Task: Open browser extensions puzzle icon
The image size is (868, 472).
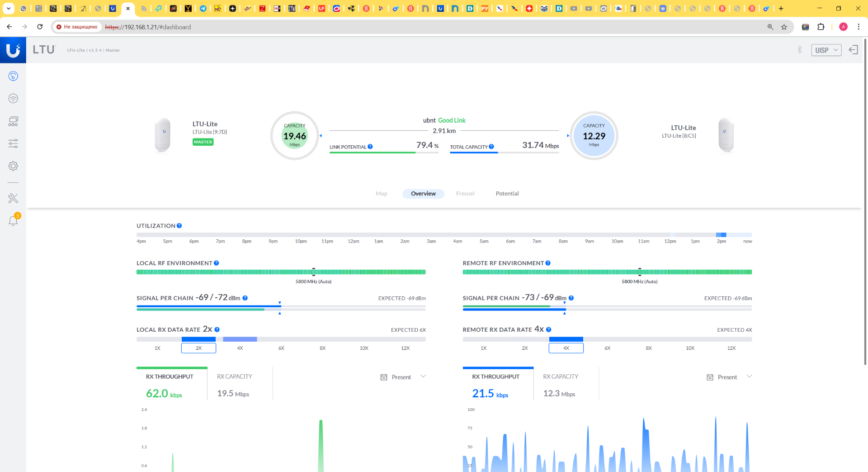Action: pos(821,27)
